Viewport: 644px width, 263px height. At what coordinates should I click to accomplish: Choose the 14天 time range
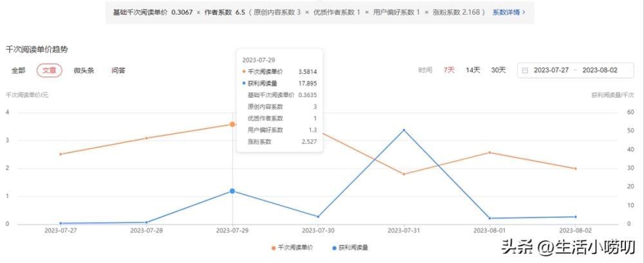point(473,70)
